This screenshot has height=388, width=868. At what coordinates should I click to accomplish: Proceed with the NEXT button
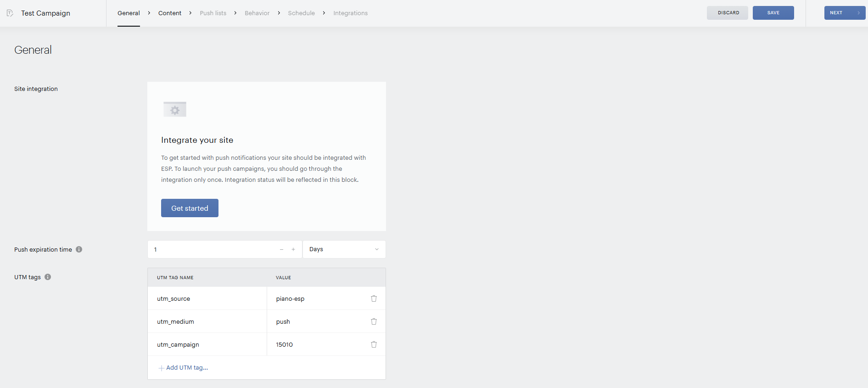[845, 13]
